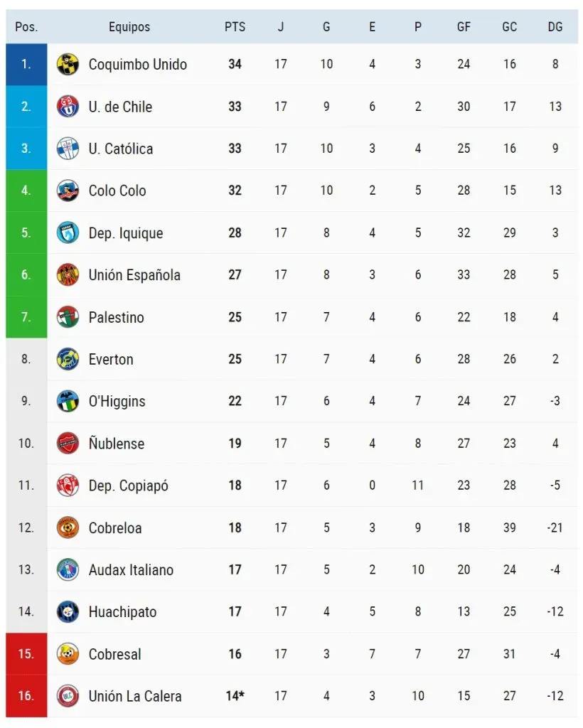Click the U. de Chile club logo

point(68,107)
